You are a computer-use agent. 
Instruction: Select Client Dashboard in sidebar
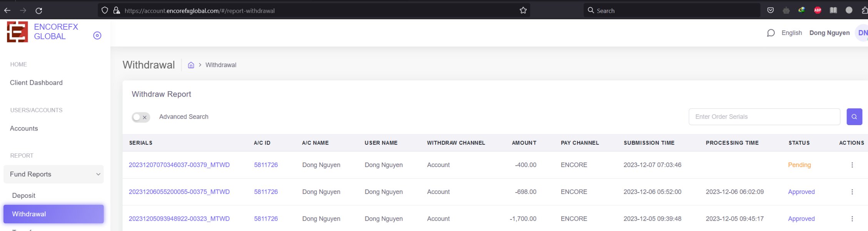coord(36,83)
